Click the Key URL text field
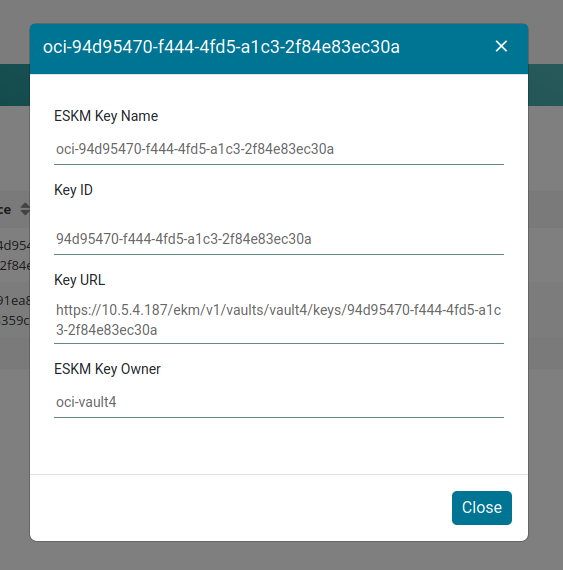This screenshot has height=570, width=563. pos(279,320)
